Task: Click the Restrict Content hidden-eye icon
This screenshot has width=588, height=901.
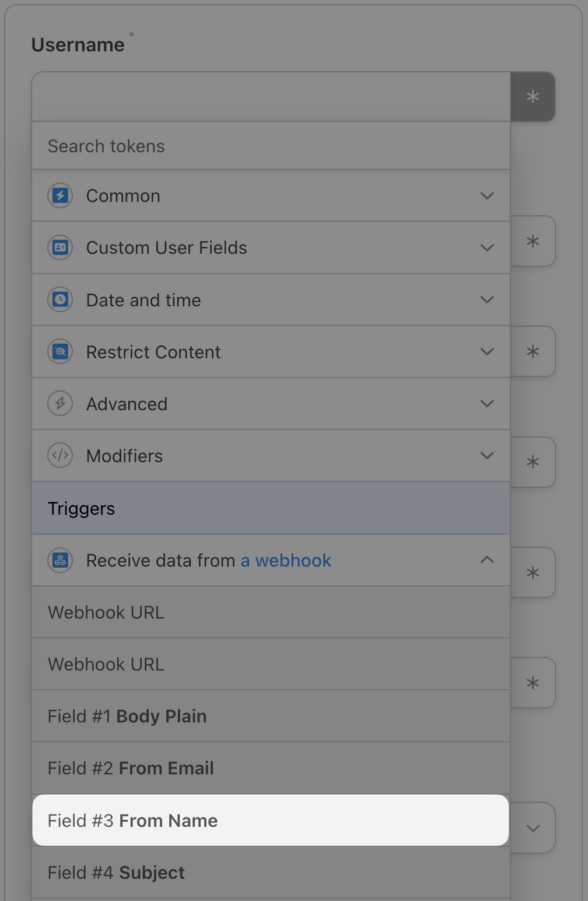Action: (x=60, y=352)
